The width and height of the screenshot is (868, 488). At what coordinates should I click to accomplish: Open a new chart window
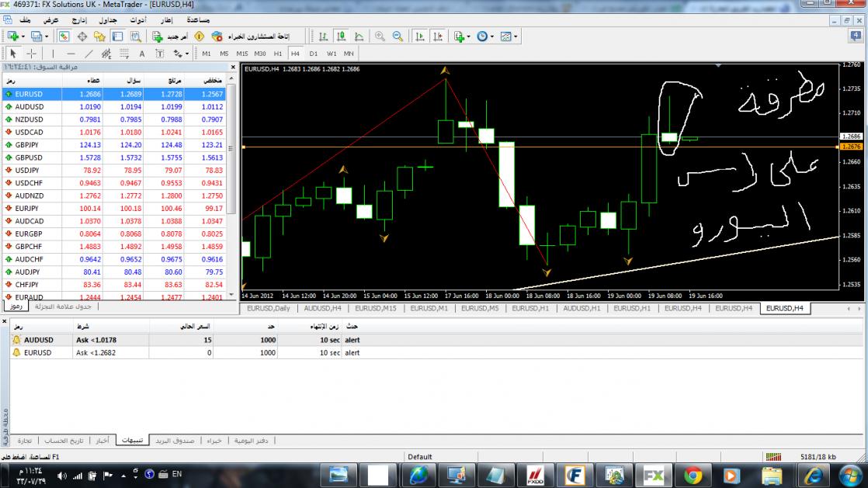click(x=12, y=36)
